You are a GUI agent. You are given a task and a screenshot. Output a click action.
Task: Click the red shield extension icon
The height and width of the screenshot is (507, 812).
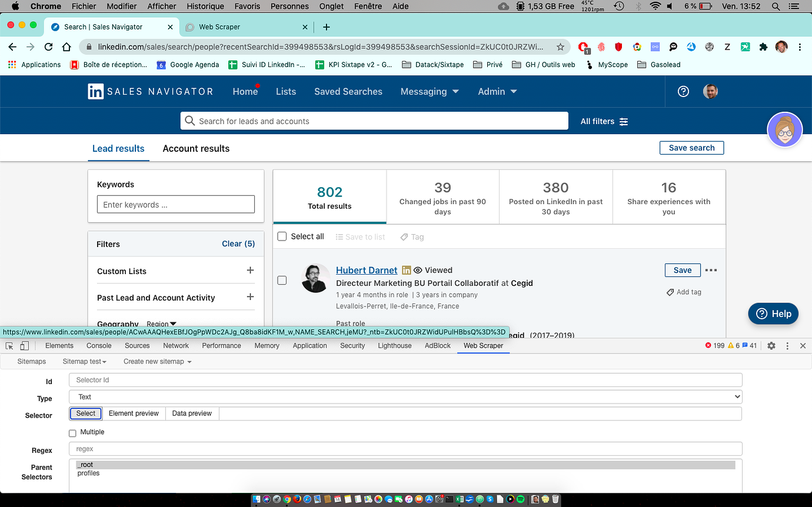618,46
